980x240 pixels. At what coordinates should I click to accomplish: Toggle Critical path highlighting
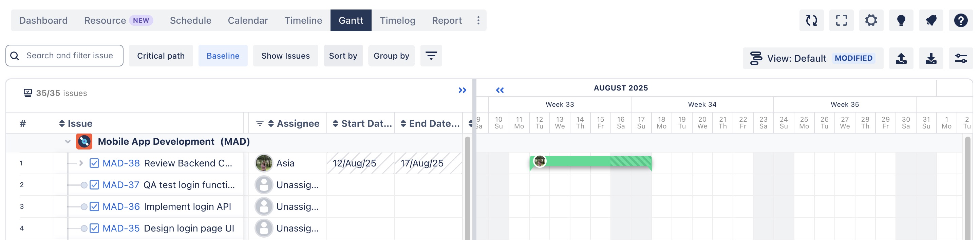click(161, 56)
